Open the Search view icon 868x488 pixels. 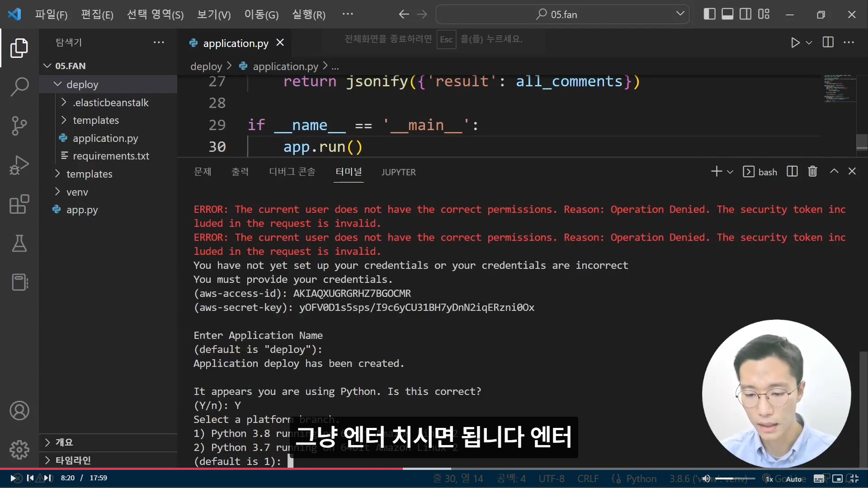pyautogui.click(x=19, y=86)
